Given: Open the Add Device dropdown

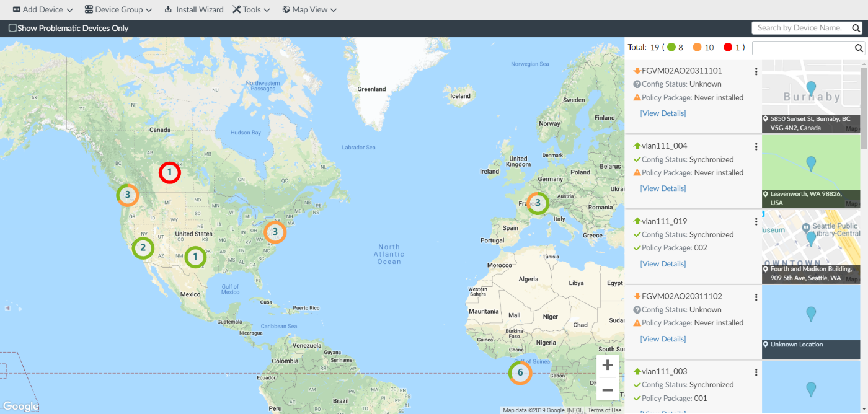Looking at the screenshot, I should click(x=43, y=10).
